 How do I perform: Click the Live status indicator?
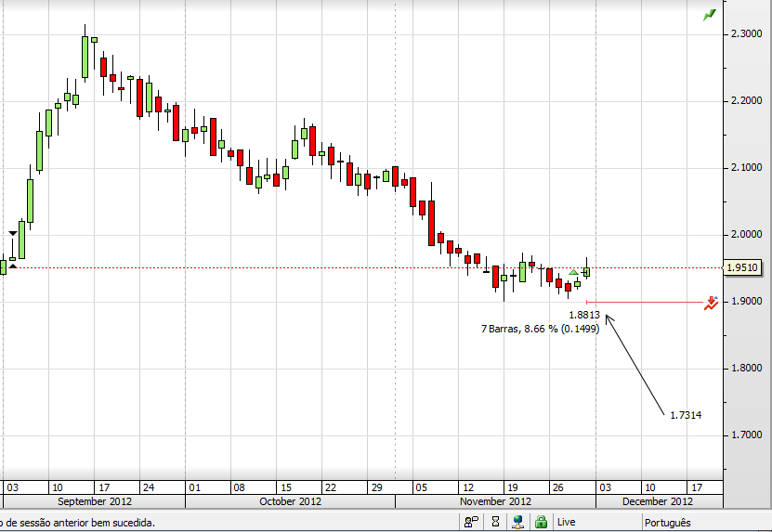tap(566, 522)
